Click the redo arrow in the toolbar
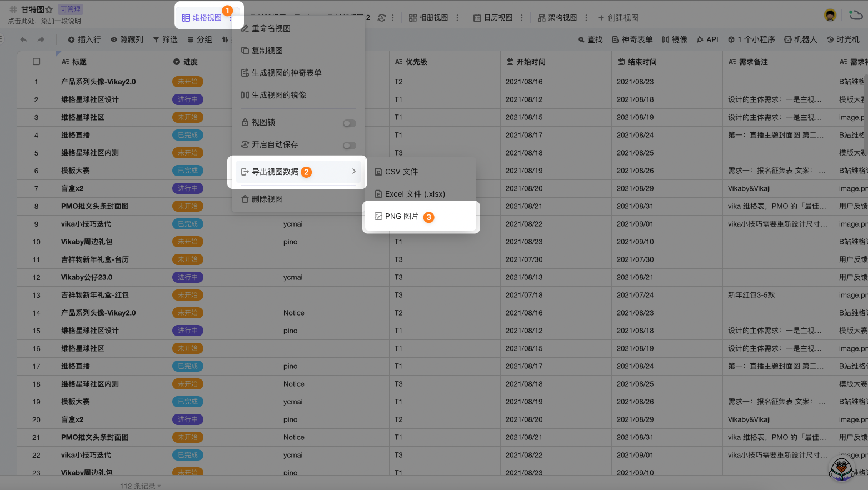This screenshot has width=868, height=490. [x=41, y=39]
